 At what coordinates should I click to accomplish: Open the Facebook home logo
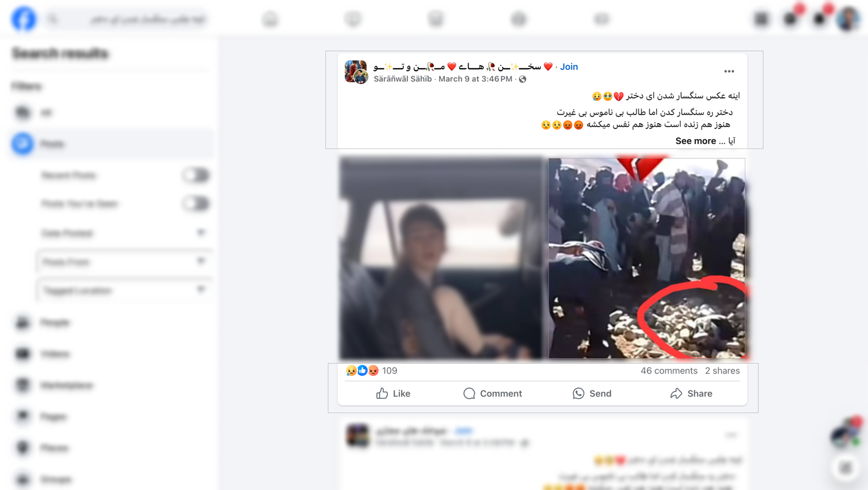(24, 19)
